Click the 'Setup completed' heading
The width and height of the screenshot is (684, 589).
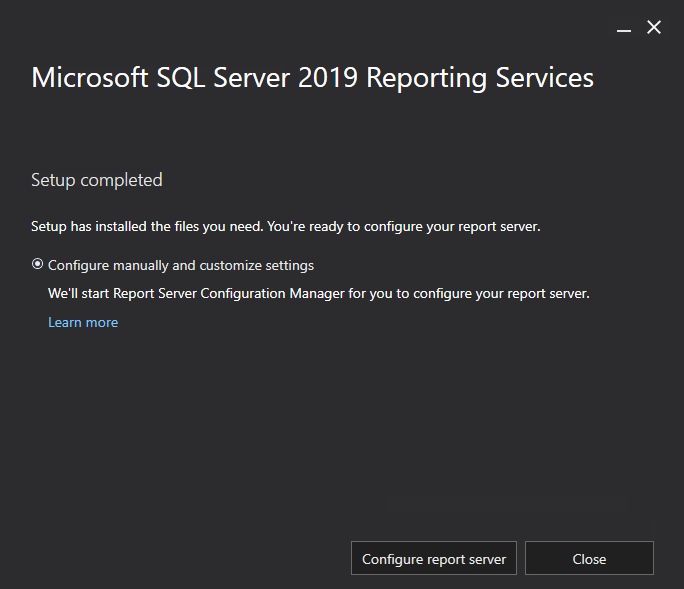click(97, 180)
